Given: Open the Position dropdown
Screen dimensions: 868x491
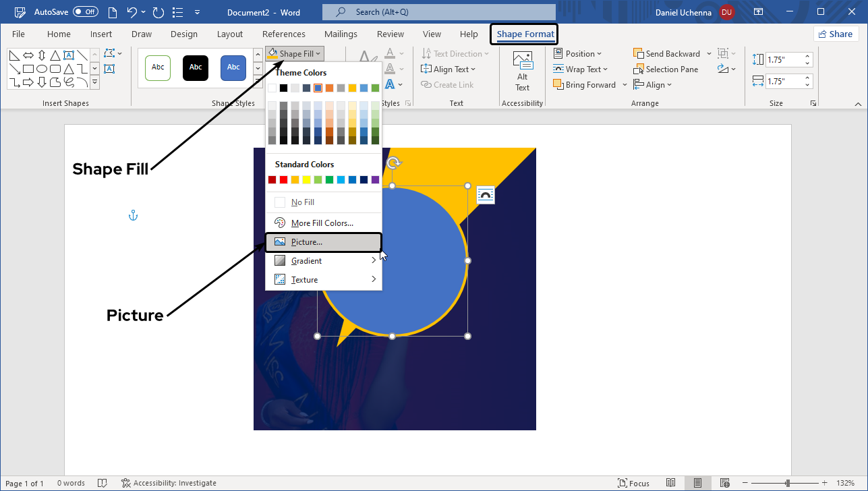Looking at the screenshot, I should (577, 54).
